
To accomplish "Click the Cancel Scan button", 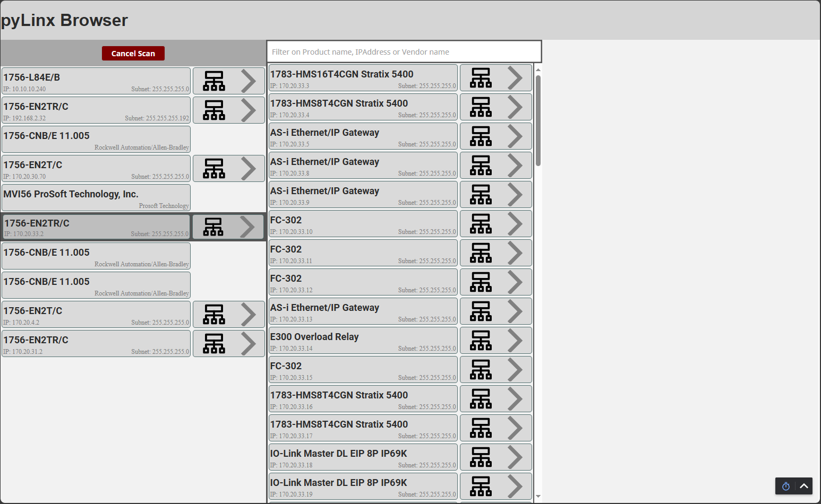I will point(133,54).
